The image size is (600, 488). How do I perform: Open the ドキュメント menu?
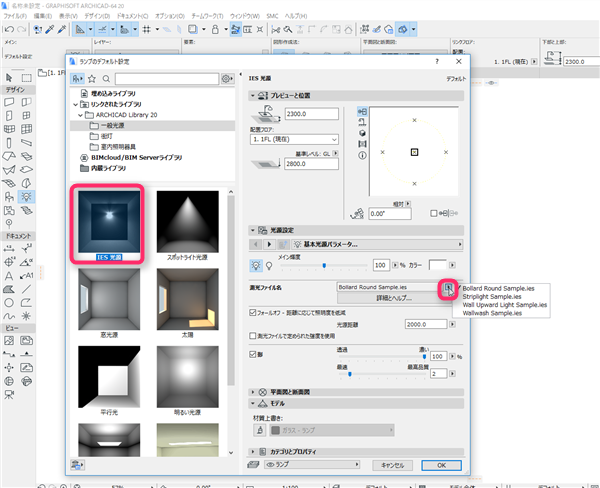click(132, 16)
